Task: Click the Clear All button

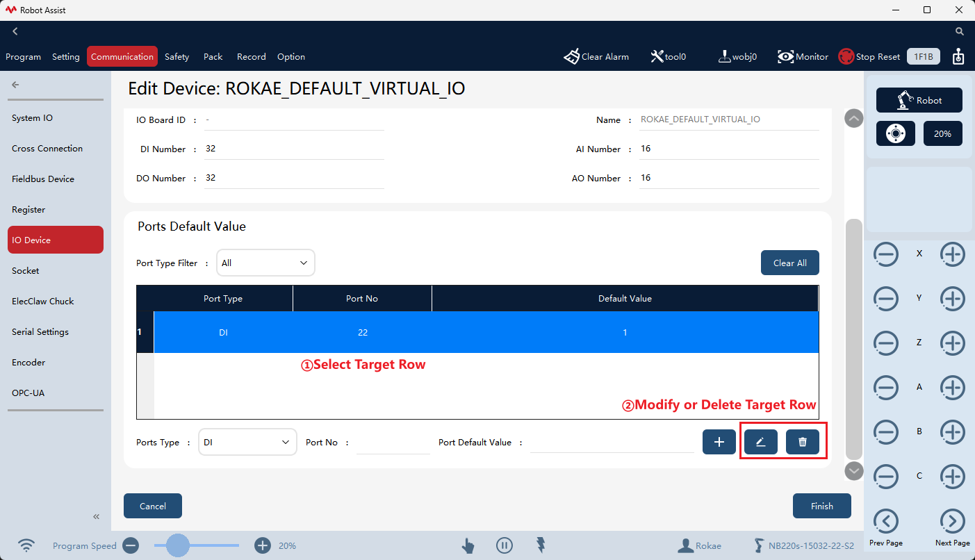Action: 790,263
